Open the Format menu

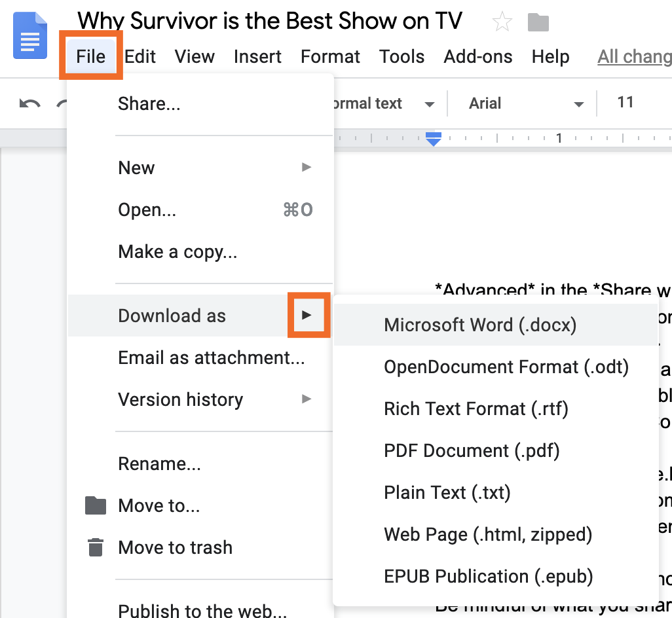coord(330,56)
